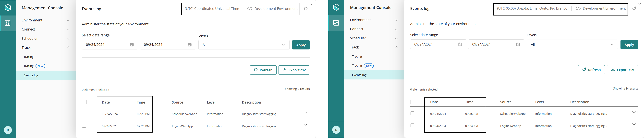
Task: Expand the Environment menu chevron in the Bogota-timezone console
Action: 396,20
